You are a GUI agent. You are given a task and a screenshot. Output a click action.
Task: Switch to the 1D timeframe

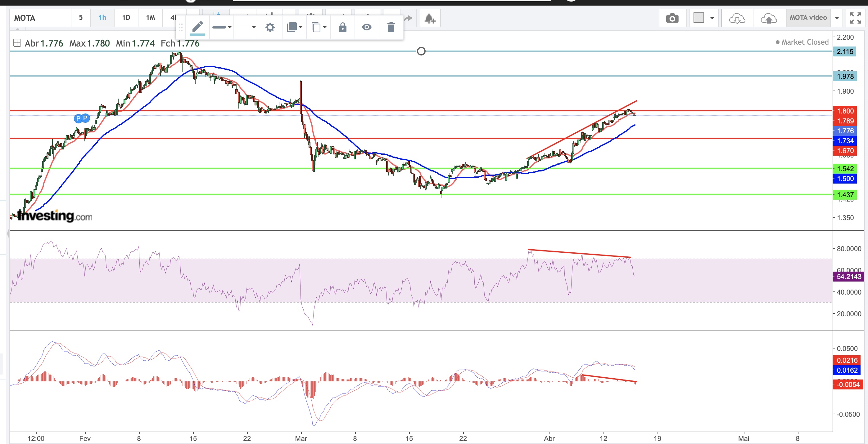(126, 18)
